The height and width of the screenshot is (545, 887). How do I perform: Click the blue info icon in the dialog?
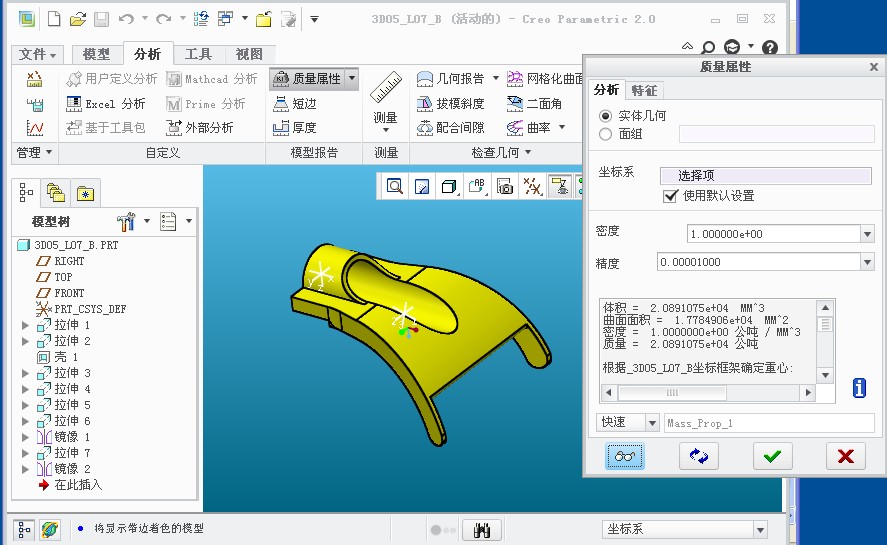coord(859,388)
